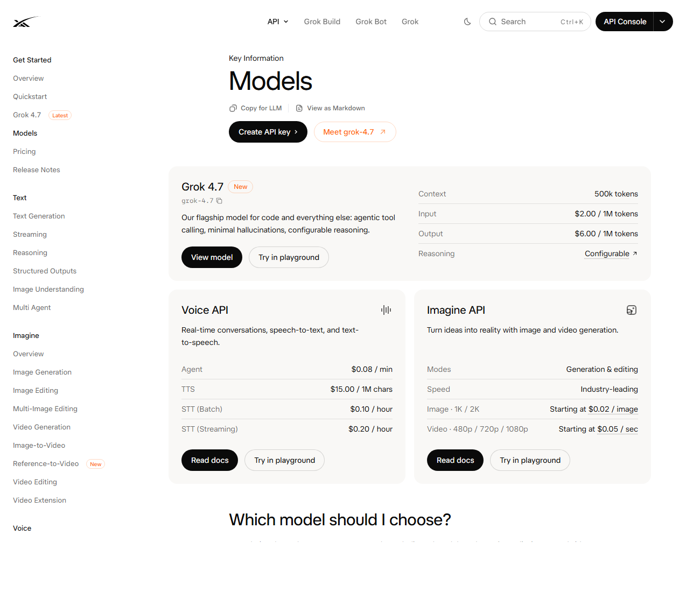
Task: Focus the Search field
Action: 535,22
